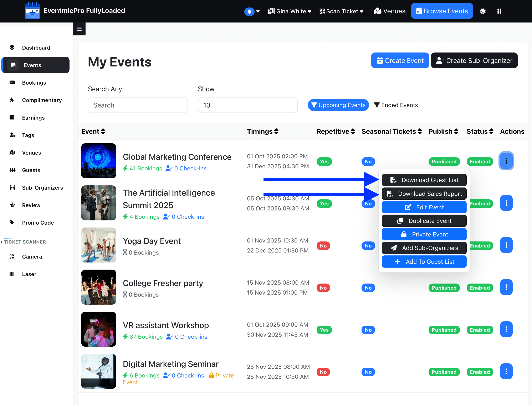Click College Fresher party Enabled badge
Image resolution: width=532 pixels, height=405 pixels.
click(x=480, y=288)
